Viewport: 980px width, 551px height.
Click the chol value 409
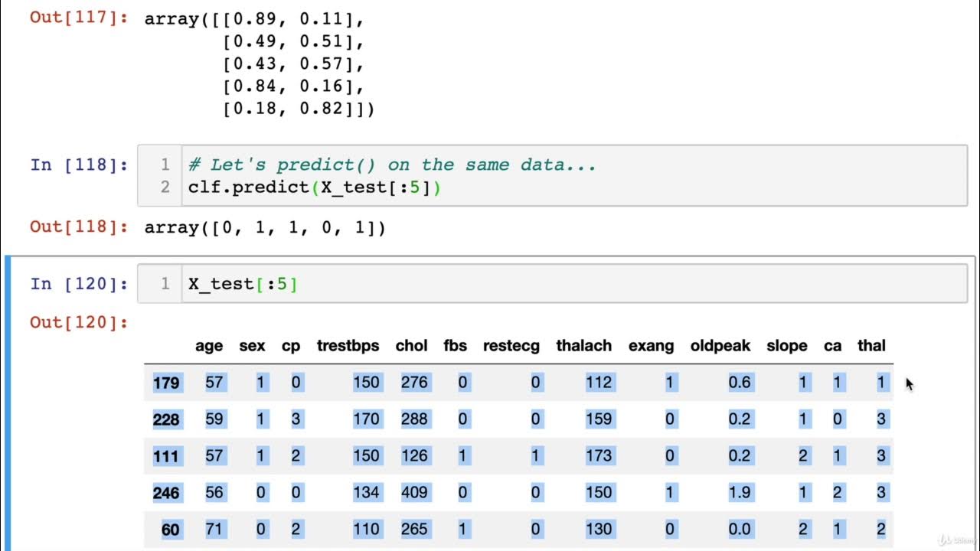[x=414, y=493]
